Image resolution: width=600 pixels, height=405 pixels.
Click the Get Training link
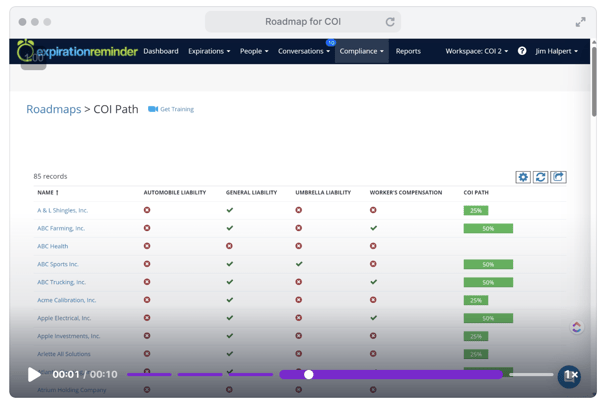(x=177, y=109)
